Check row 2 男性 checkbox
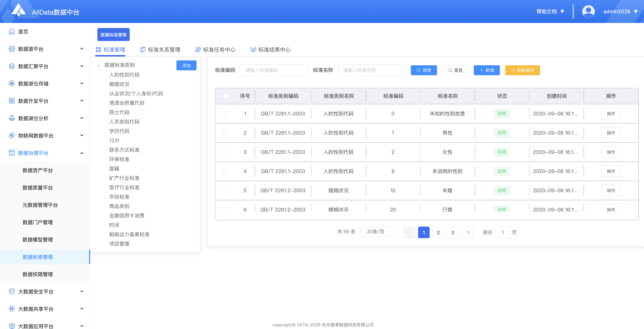The image size is (644, 329). [x=224, y=133]
